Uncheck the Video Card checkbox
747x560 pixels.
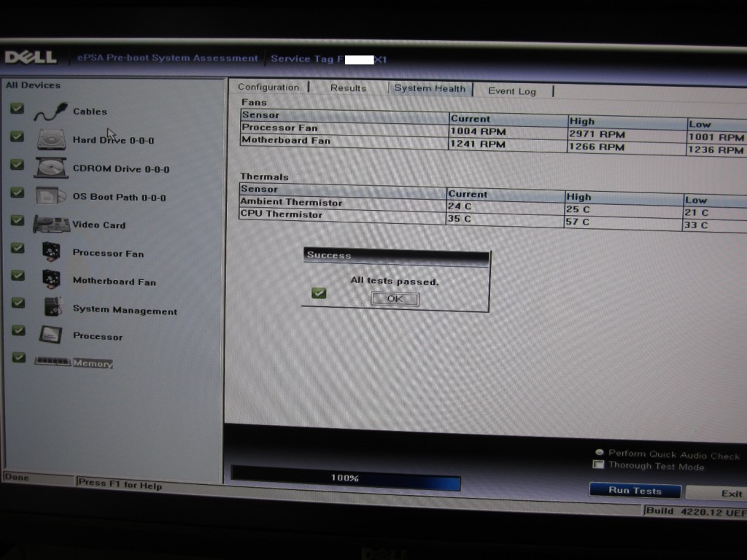[18, 220]
